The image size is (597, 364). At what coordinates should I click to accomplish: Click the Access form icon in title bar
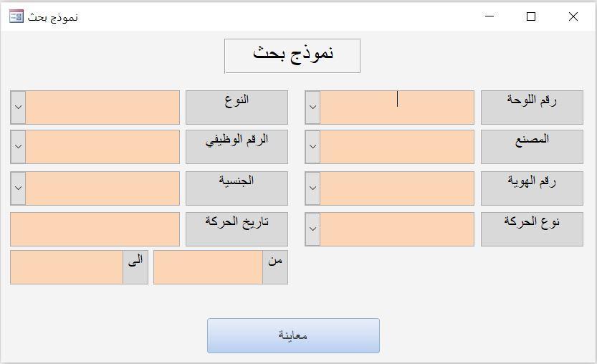point(16,16)
